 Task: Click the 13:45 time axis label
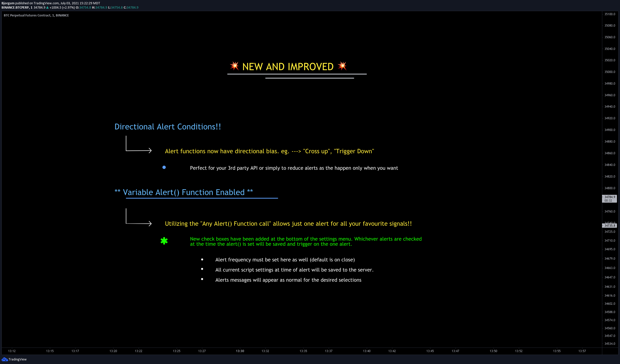[430, 351]
